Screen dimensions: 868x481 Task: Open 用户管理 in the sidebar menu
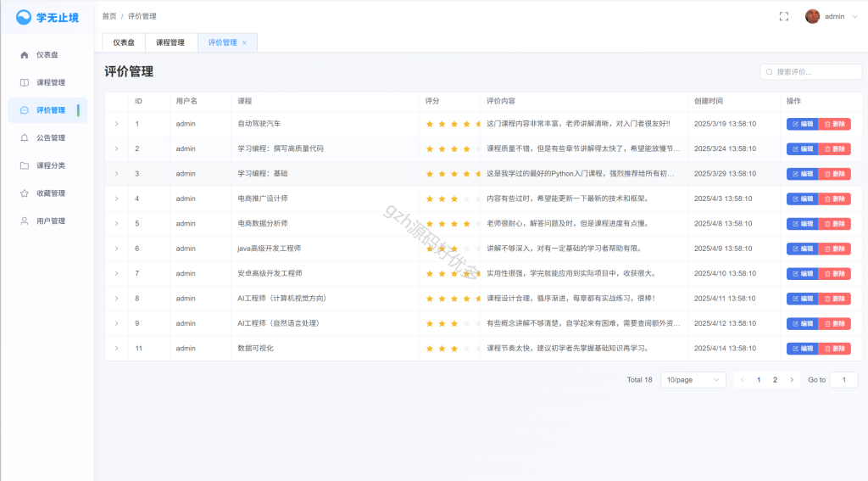click(x=47, y=221)
